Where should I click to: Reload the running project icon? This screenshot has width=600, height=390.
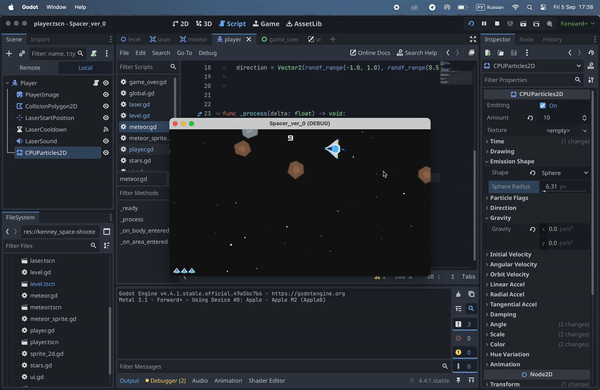click(x=471, y=24)
